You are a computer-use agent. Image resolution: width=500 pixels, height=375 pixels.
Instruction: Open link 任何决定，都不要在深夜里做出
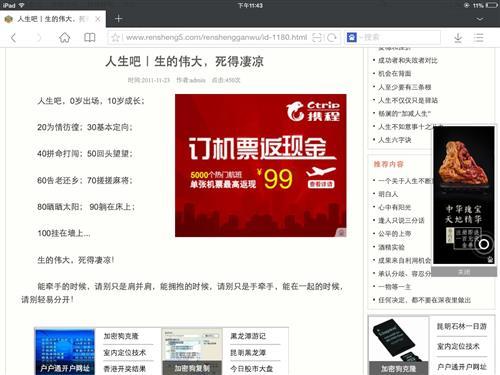pyautogui.click(x=424, y=300)
